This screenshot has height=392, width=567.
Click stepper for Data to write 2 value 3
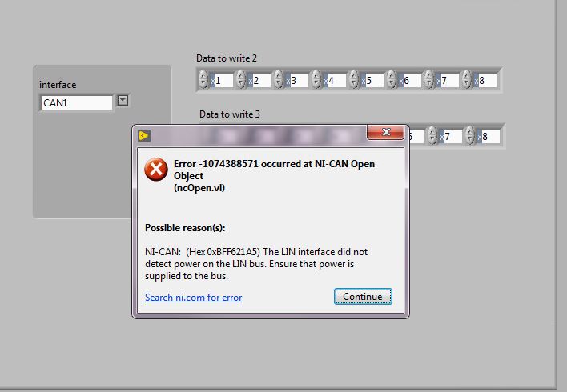[279, 79]
